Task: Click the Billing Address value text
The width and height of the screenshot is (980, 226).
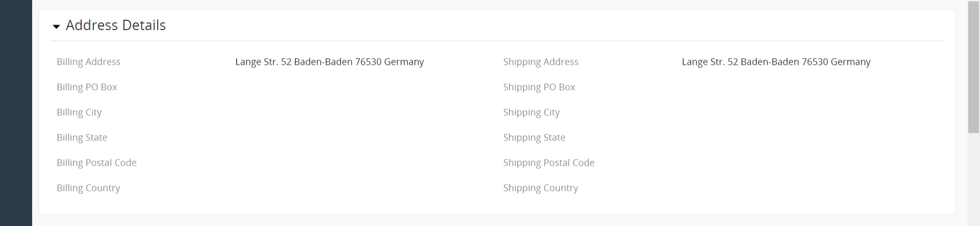Action: coord(329,62)
